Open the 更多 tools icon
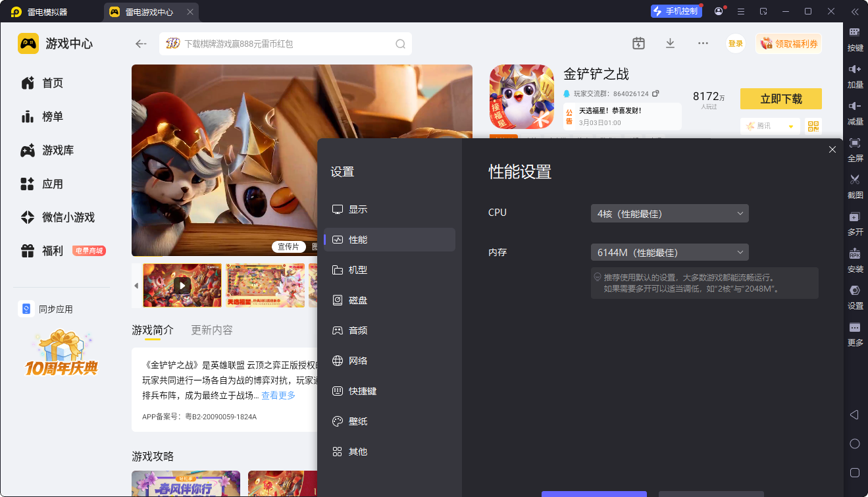This screenshot has height=497, width=868. click(855, 327)
